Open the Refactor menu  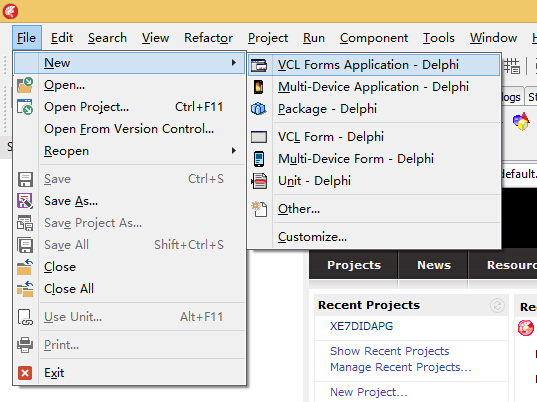pos(208,38)
